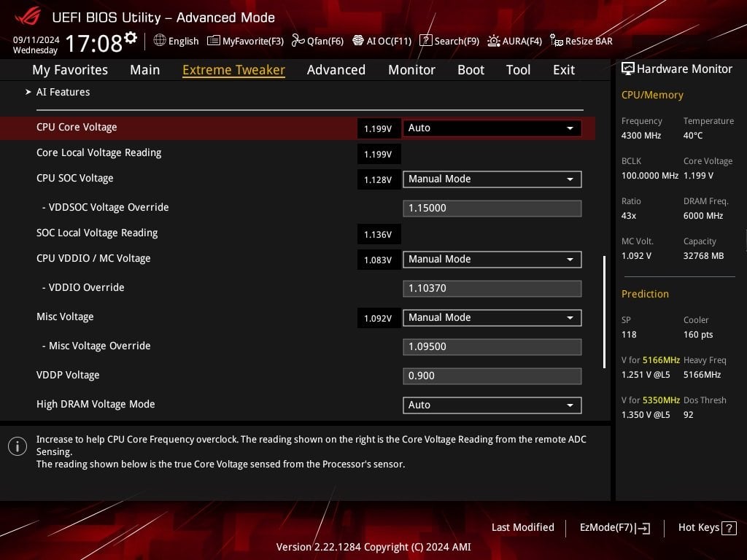This screenshot has width=747, height=560.
Task: Click the clock time 17:08
Action: (x=93, y=43)
